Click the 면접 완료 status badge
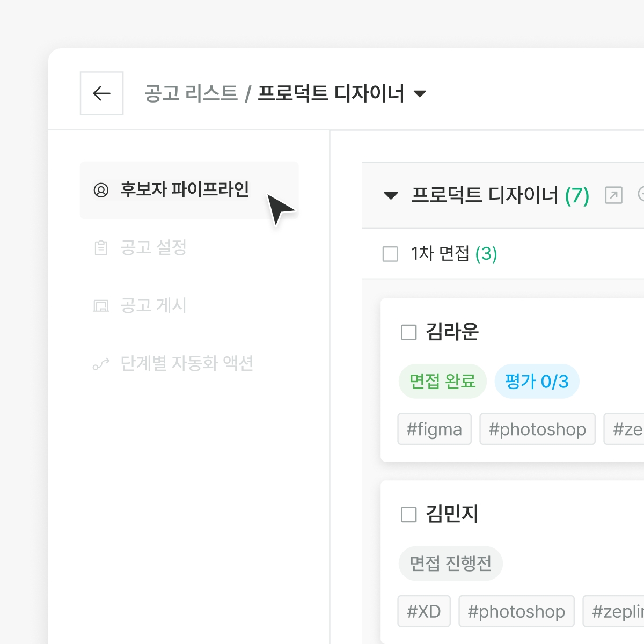Image resolution: width=644 pixels, height=644 pixels. click(442, 382)
